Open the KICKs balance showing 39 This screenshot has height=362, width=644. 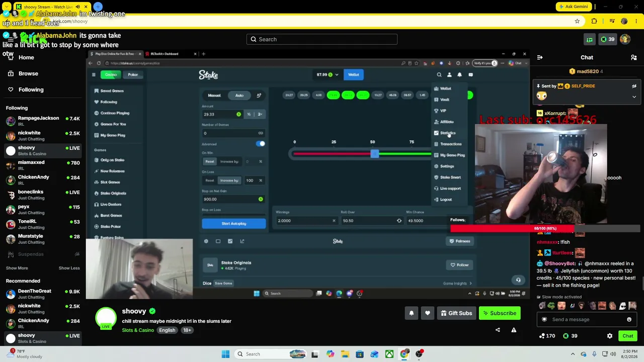click(x=607, y=39)
